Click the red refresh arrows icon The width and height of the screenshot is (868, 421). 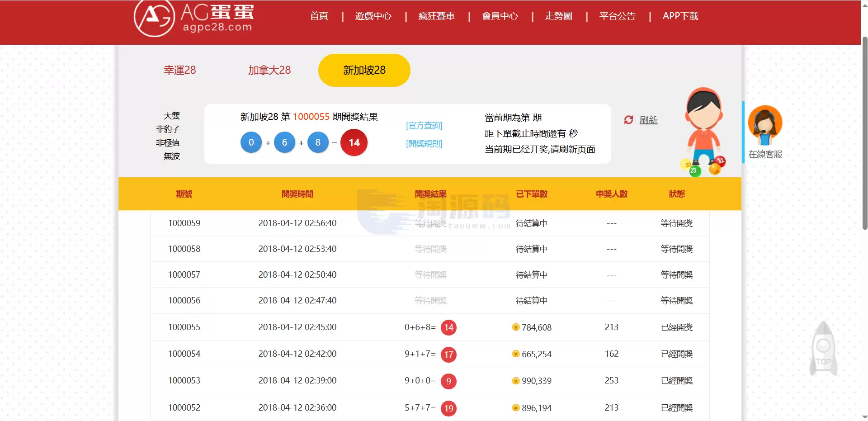click(x=628, y=120)
